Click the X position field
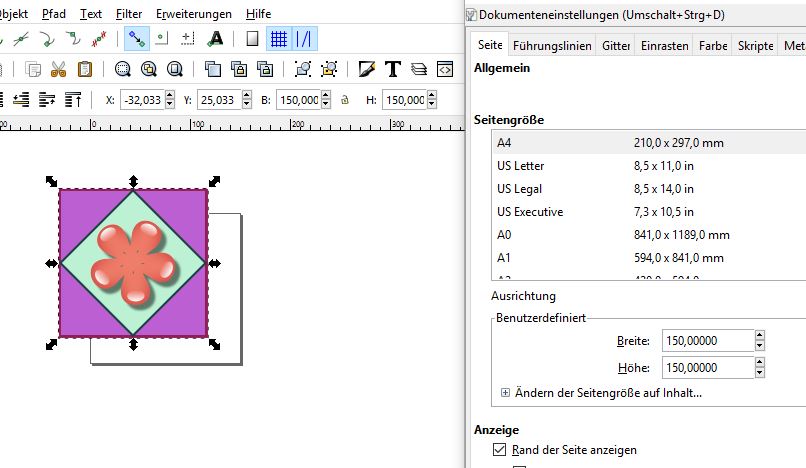The width and height of the screenshot is (806, 468). (142, 100)
